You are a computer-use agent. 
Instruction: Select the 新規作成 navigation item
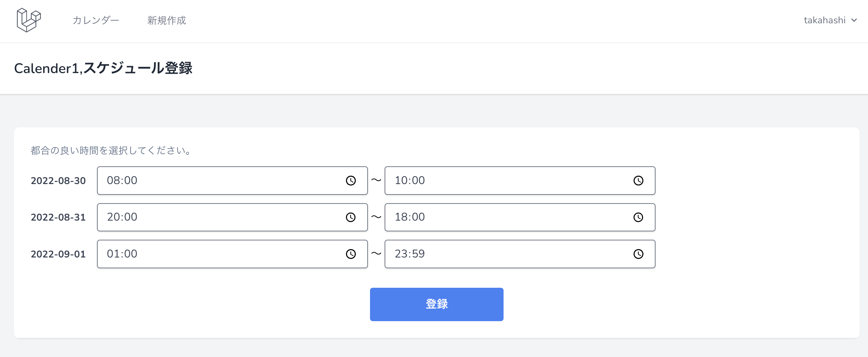[x=167, y=20]
